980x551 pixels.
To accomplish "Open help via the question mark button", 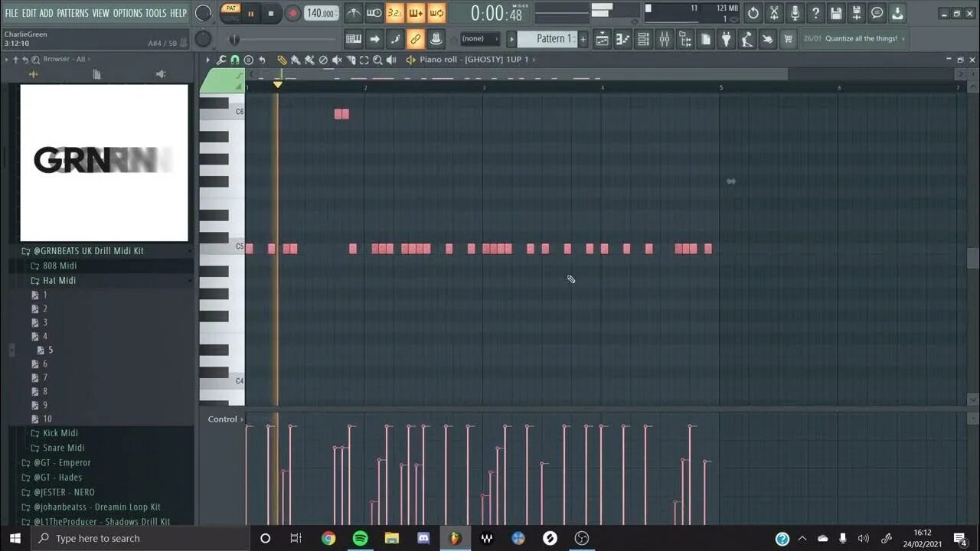I will (x=816, y=12).
